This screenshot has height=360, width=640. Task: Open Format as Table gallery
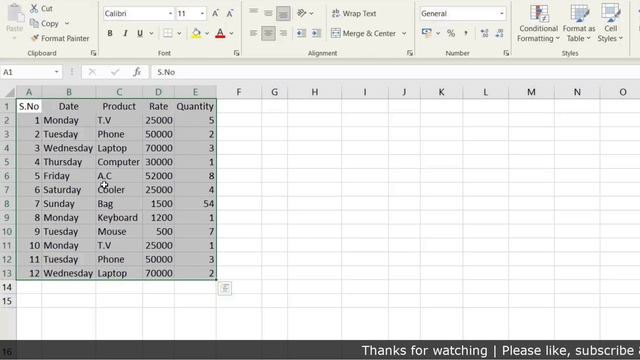[x=579, y=23]
